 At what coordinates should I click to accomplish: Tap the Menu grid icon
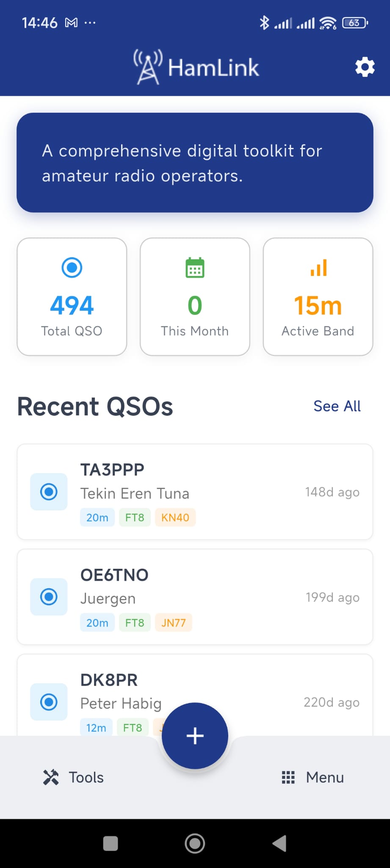pos(288,777)
